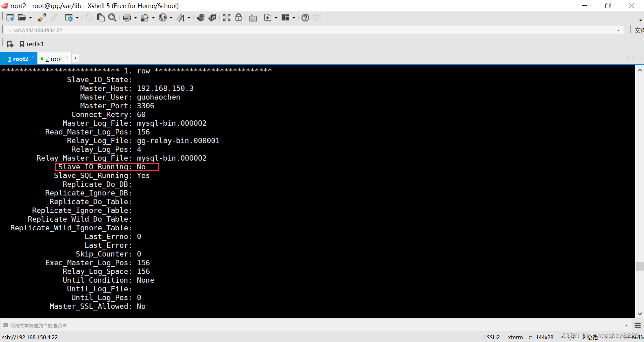The height and width of the screenshot is (342, 644).
Task: Switch to the '2 root' tab
Action: tap(54, 59)
